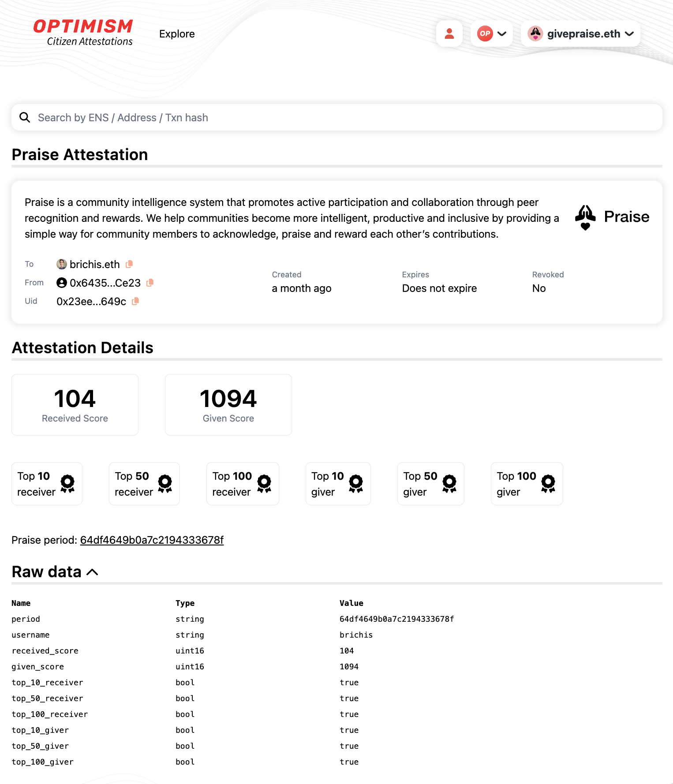Click the top_10_receiver row name

tap(47, 683)
